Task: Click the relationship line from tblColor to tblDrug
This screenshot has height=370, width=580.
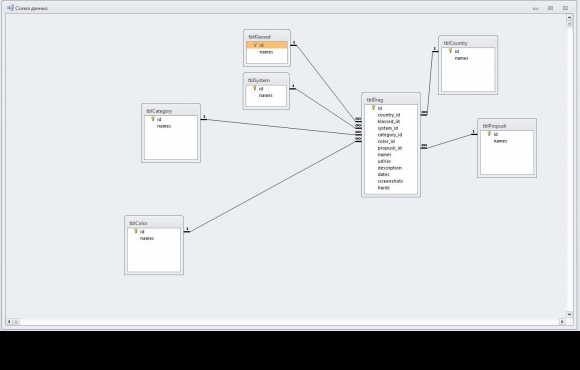Action: pyautogui.click(x=273, y=187)
